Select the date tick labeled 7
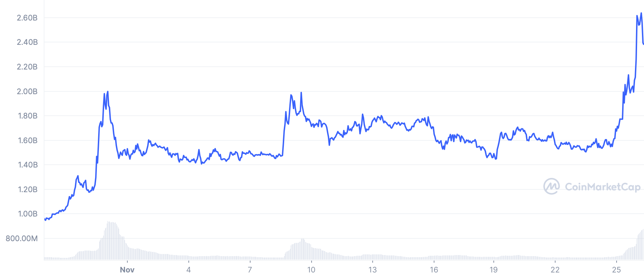 (x=250, y=270)
